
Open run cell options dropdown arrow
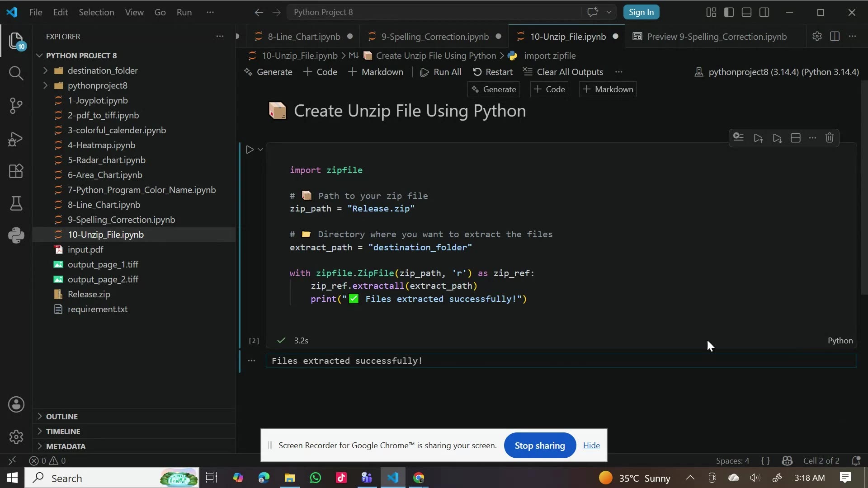point(260,150)
